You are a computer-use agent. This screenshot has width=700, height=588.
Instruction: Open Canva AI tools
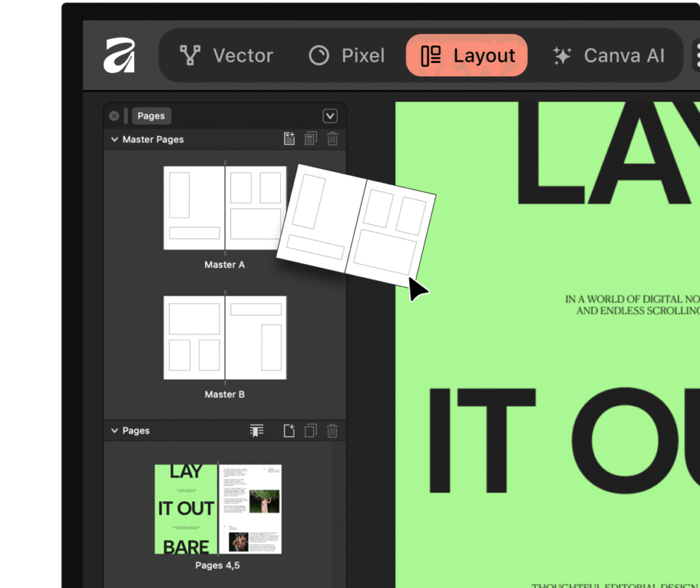click(x=608, y=55)
